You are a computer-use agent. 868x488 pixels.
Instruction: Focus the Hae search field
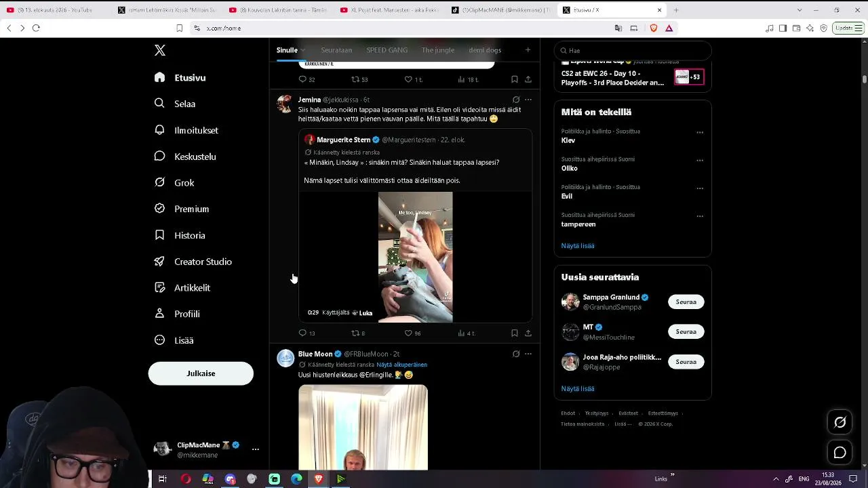tap(633, 50)
